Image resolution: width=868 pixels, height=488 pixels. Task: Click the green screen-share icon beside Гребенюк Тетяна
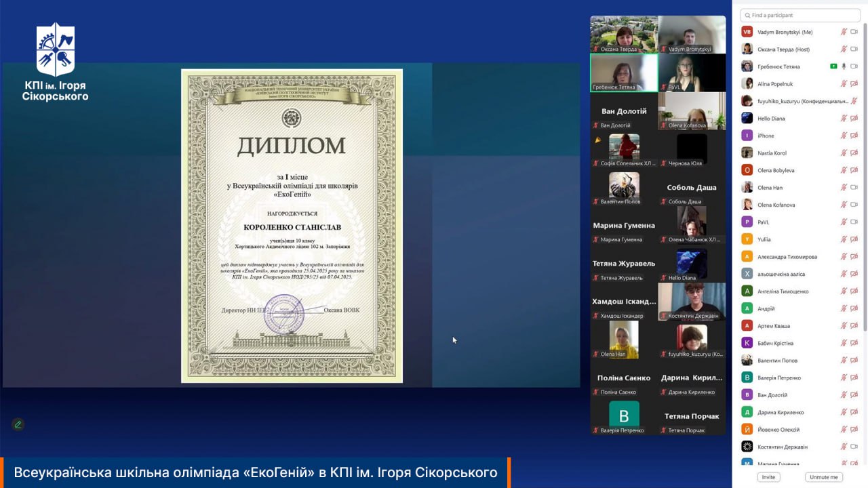pos(833,66)
